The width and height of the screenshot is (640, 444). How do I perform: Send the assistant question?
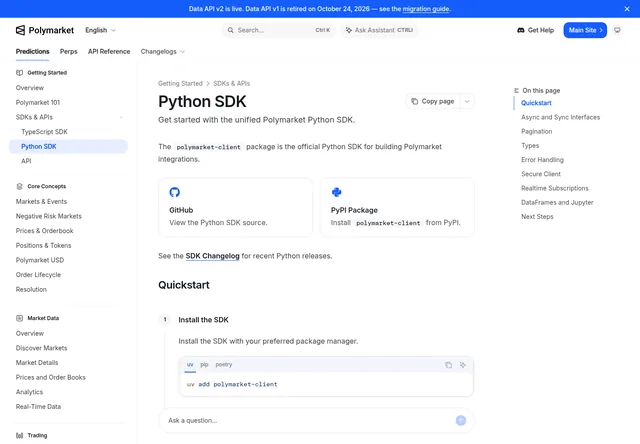coord(461,420)
